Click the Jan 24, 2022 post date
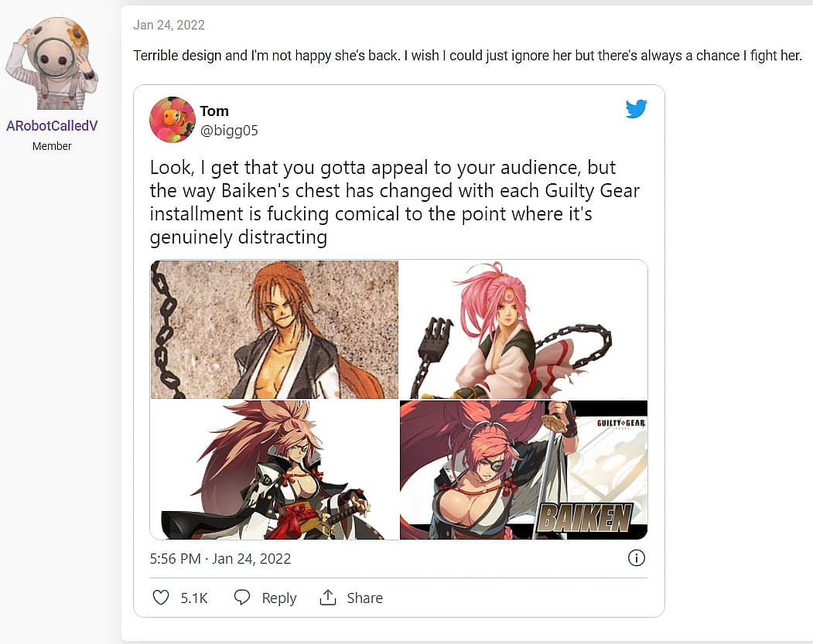The width and height of the screenshot is (813, 644). click(169, 25)
